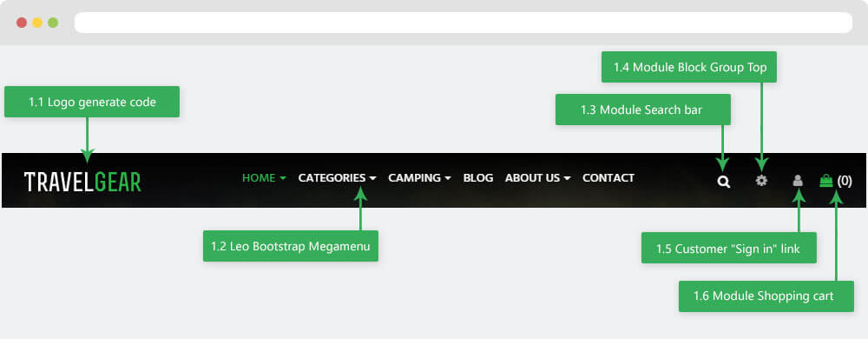The image size is (868, 339).
Task: Expand the ABOUT US dropdown arrow
Action: point(567,178)
